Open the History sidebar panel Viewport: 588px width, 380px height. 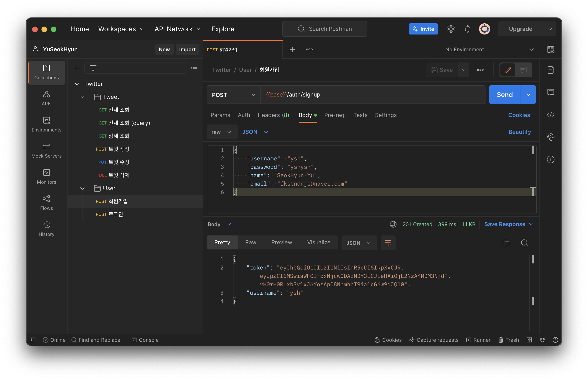[x=46, y=229]
